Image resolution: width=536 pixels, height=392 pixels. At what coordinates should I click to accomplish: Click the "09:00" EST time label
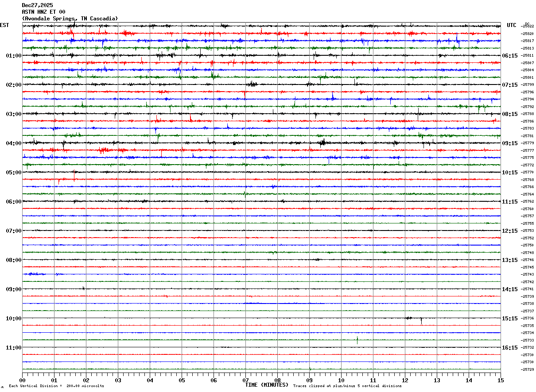coord(14,289)
